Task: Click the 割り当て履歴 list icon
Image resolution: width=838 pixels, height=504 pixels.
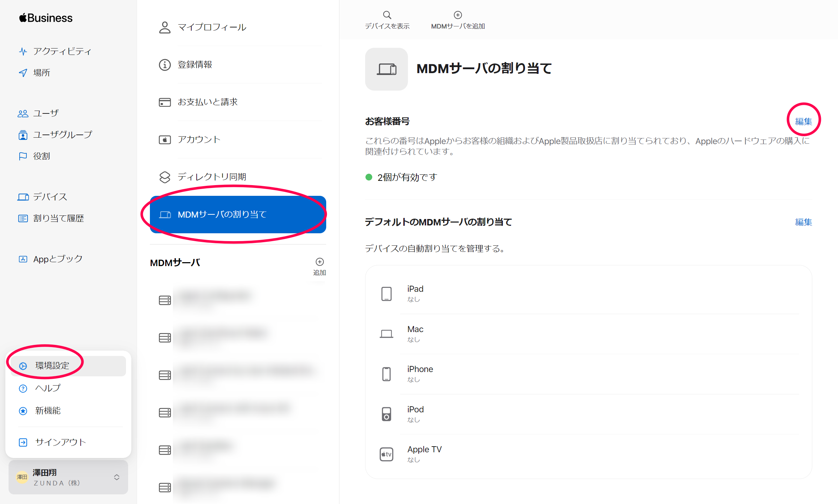Action: [x=23, y=218]
